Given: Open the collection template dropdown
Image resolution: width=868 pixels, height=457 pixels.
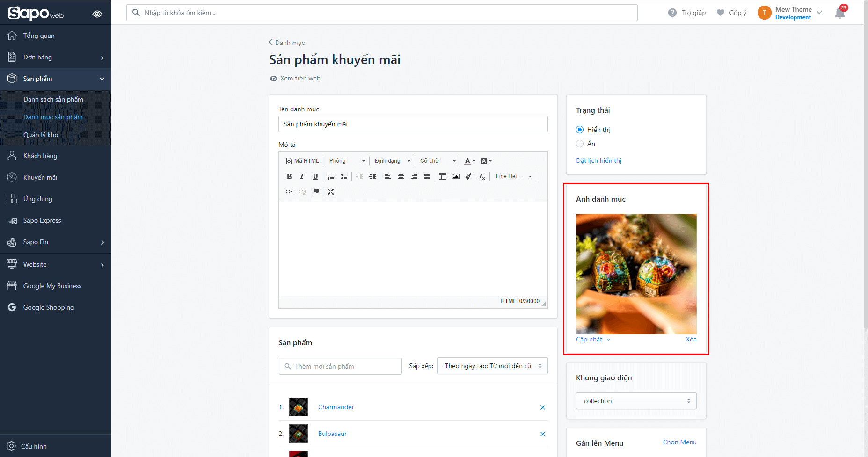Looking at the screenshot, I should (x=636, y=401).
